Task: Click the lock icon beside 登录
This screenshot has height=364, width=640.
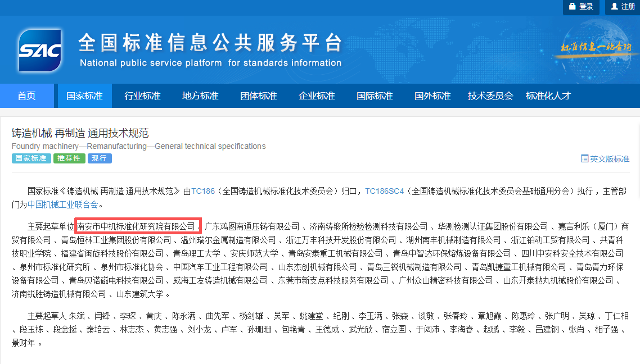Action: pos(573,7)
